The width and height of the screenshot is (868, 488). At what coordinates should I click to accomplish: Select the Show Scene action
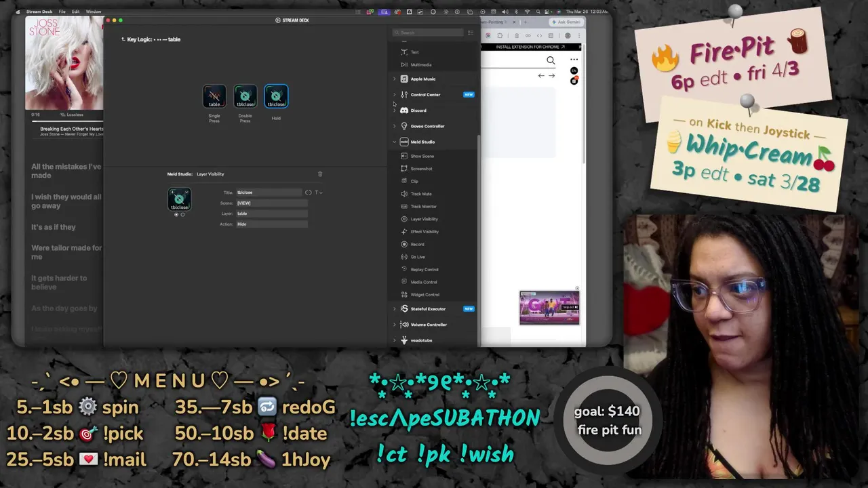tap(422, 156)
